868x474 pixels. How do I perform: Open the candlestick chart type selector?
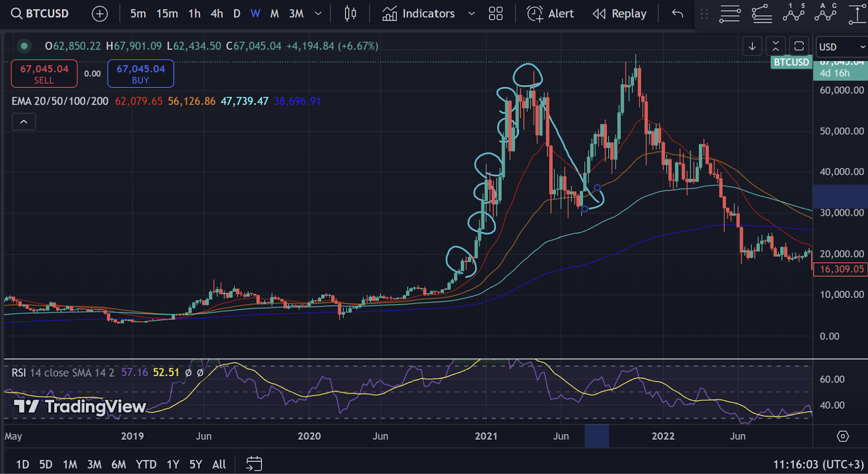350,14
